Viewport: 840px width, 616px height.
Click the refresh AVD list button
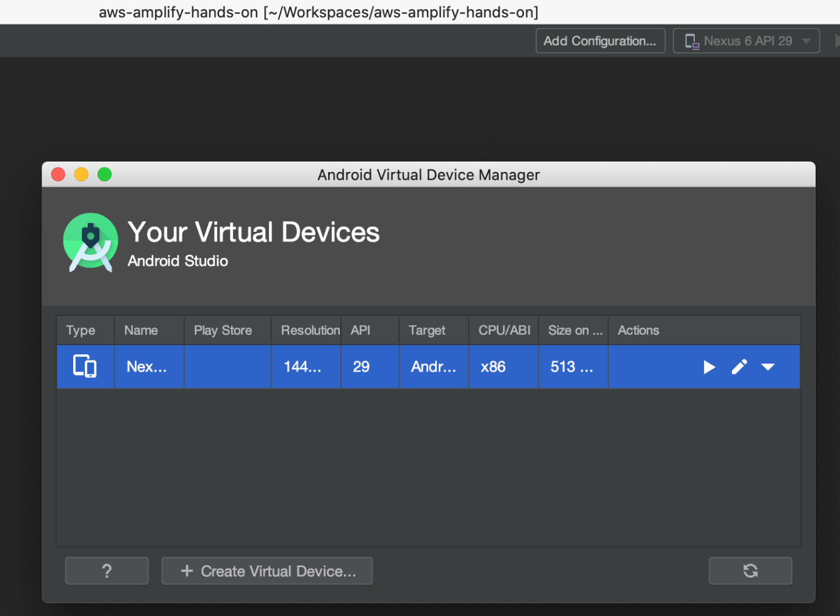[750, 571]
